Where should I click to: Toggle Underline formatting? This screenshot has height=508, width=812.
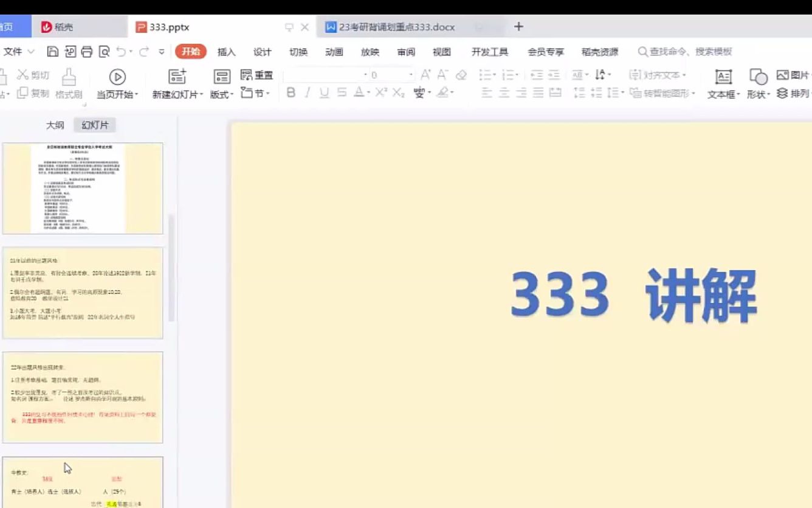(x=325, y=92)
